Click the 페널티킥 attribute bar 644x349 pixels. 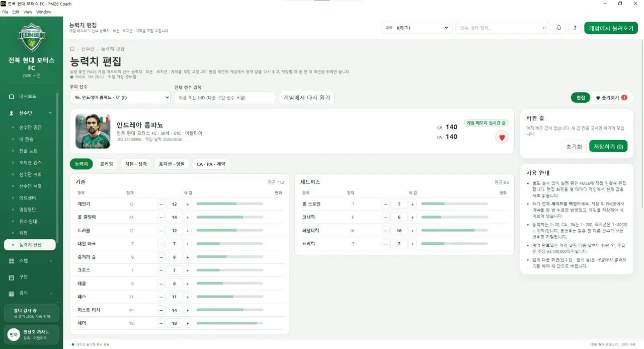point(455,230)
